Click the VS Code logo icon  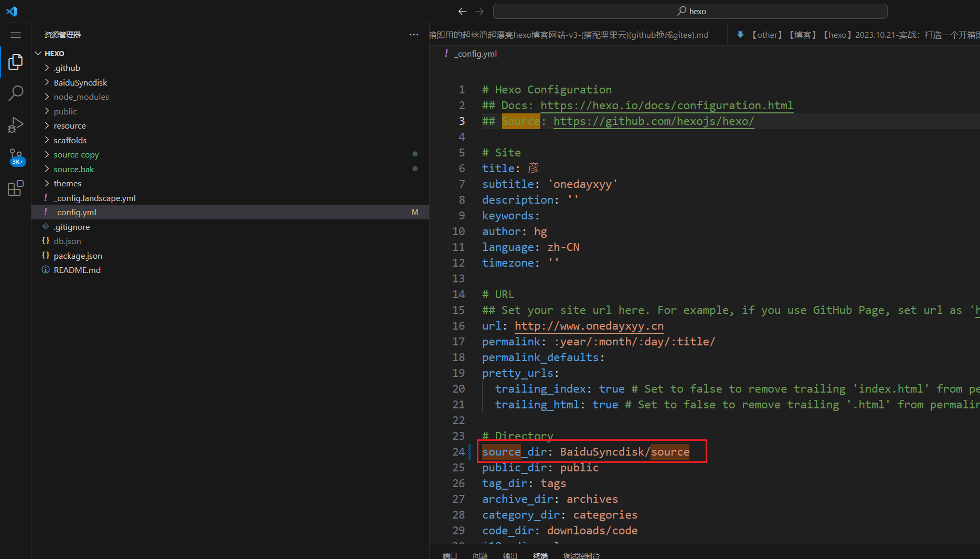coord(12,11)
